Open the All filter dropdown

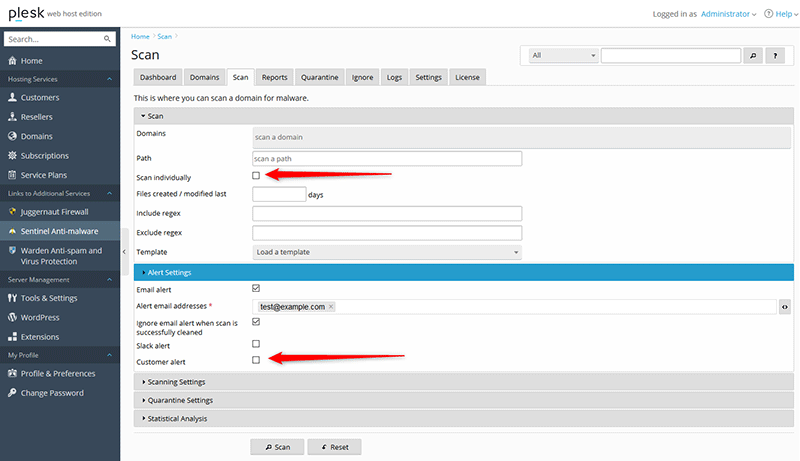(x=563, y=56)
